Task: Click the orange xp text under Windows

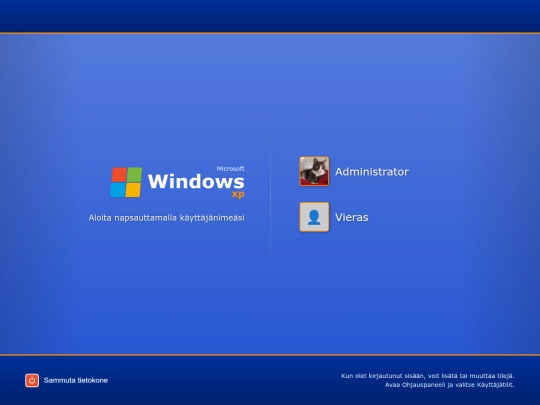Action: [238, 194]
